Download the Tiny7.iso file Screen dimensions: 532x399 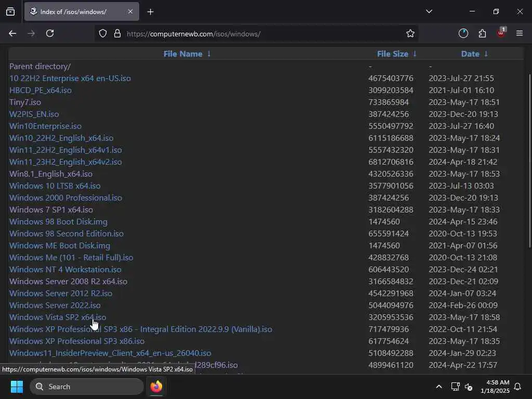25,102
